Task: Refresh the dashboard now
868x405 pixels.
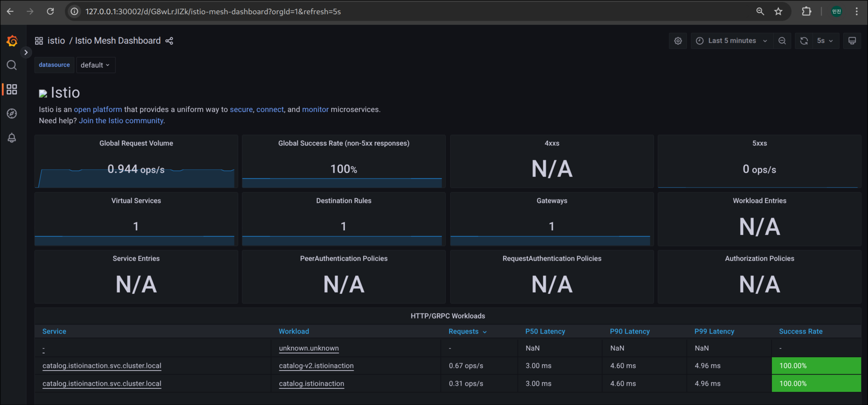Action: 804,41
